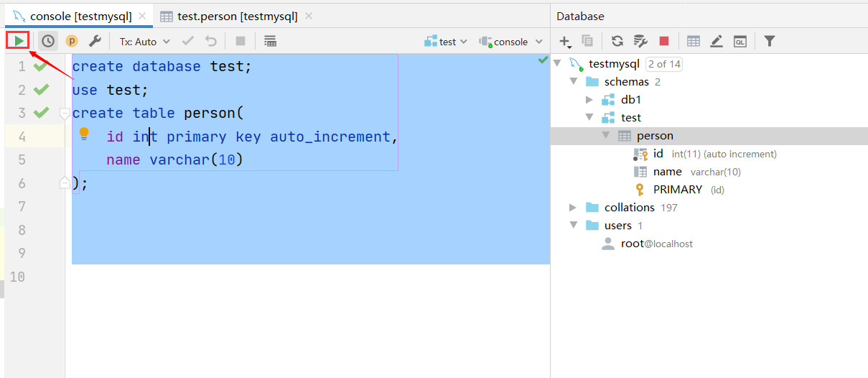The width and height of the screenshot is (868, 378).
Task: Collapse the testmysql data source node
Action: 559,64
